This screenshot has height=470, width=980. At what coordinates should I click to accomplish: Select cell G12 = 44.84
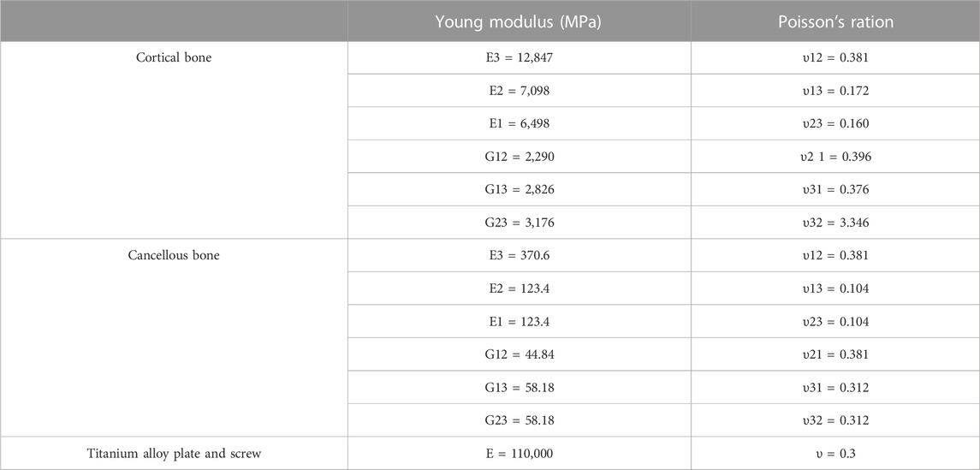coord(519,354)
